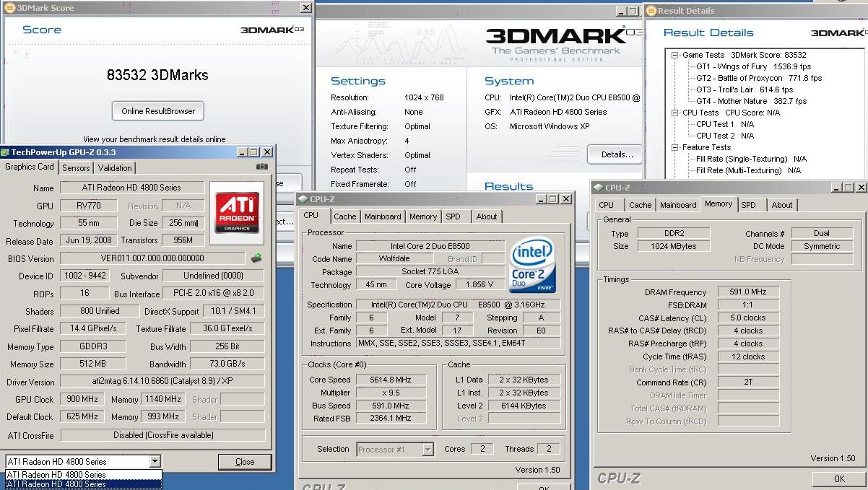Choose the non-highlighted ATI Radeon HD 4800 list entry

click(x=84, y=475)
